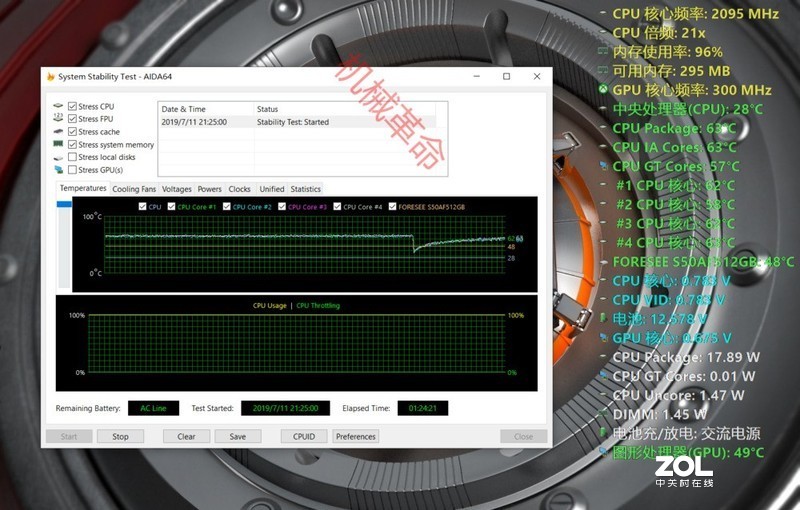Click the memory icon beside 可用内存 295 MB

(x=603, y=70)
